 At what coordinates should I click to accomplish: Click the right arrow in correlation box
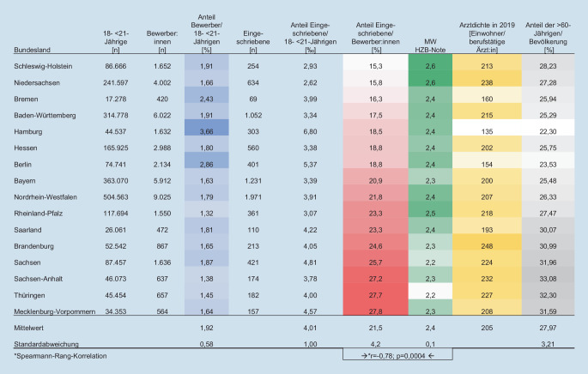(364, 356)
